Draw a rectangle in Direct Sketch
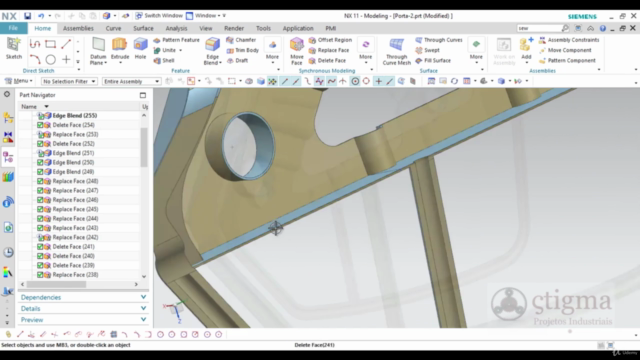Screen dimensions: 640x360 (x=51, y=44)
